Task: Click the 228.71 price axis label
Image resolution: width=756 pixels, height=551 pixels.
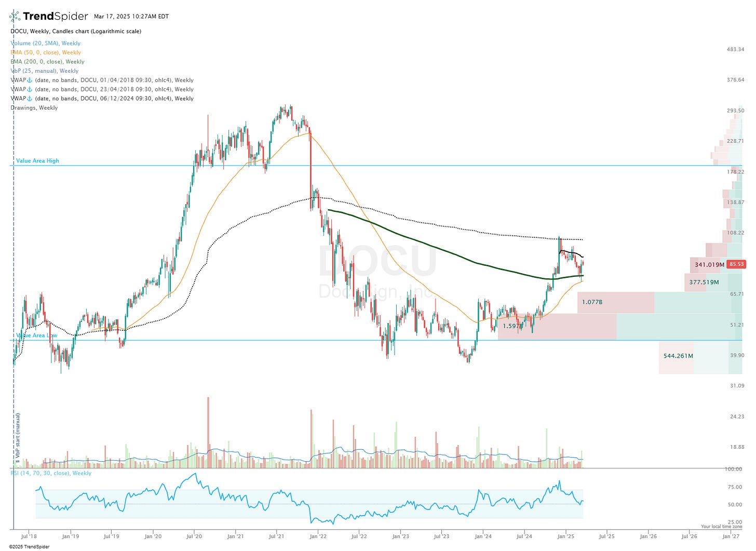Action: (x=736, y=141)
